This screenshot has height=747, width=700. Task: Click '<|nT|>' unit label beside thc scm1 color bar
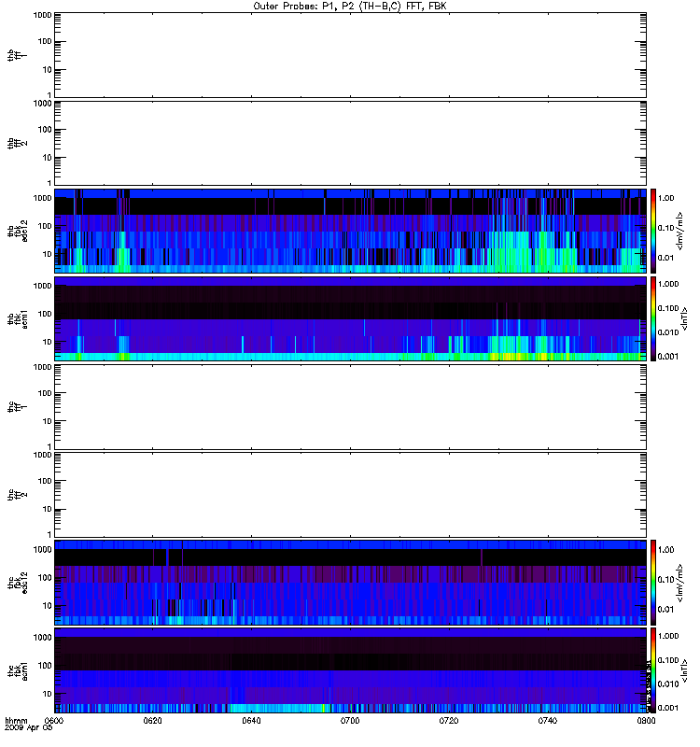[685, 670]
